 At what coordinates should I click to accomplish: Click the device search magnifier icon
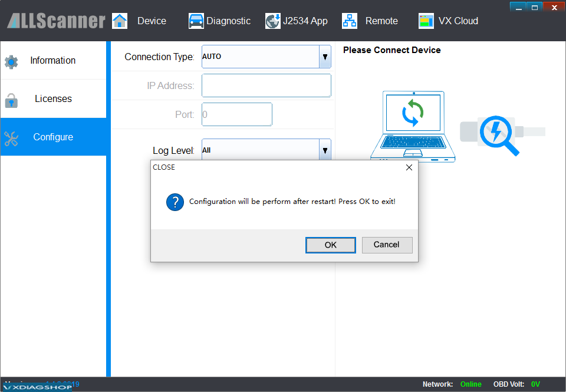coord(499,136)
